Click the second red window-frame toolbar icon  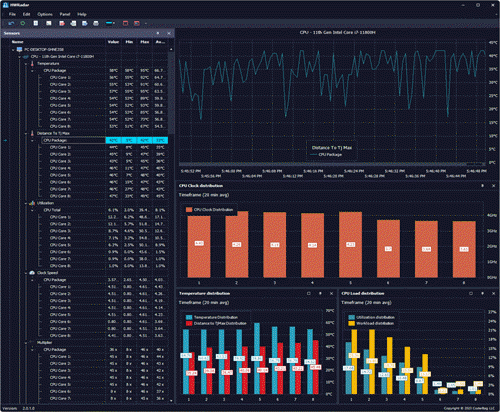(x=137, y=23)
